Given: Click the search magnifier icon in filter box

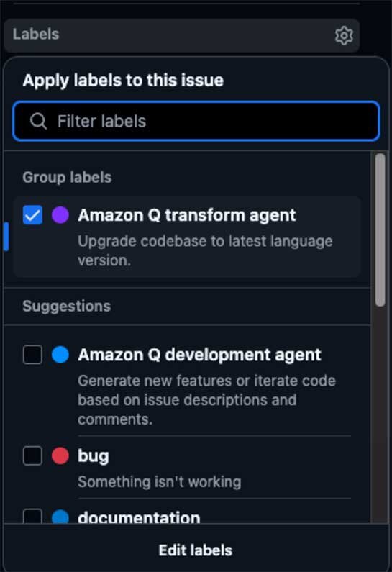Looking at the screenshot, I should coord(38,121).
